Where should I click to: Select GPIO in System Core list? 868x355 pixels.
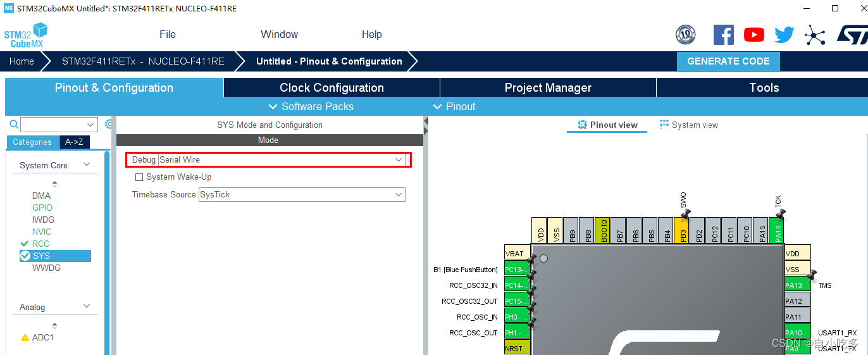(x=42, y=208)
